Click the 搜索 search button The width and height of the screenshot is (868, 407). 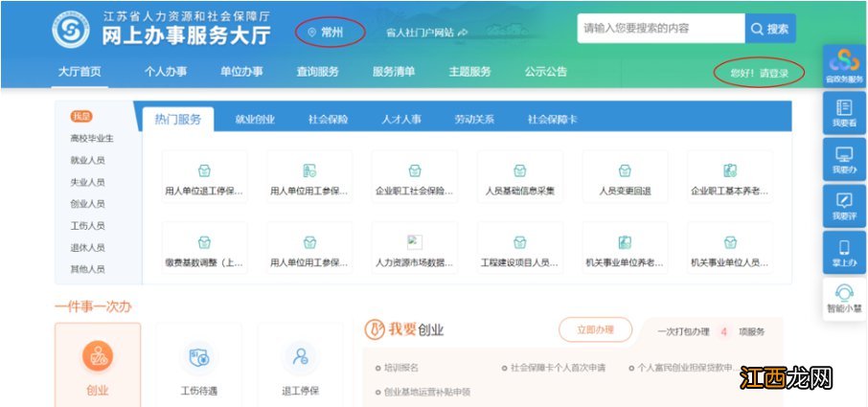click(770, 28)
